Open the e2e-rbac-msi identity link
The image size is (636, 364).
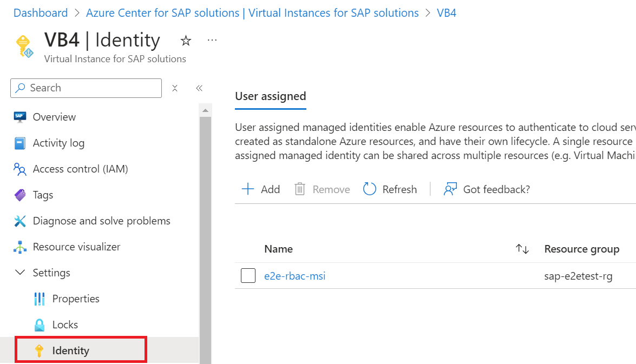294,276
